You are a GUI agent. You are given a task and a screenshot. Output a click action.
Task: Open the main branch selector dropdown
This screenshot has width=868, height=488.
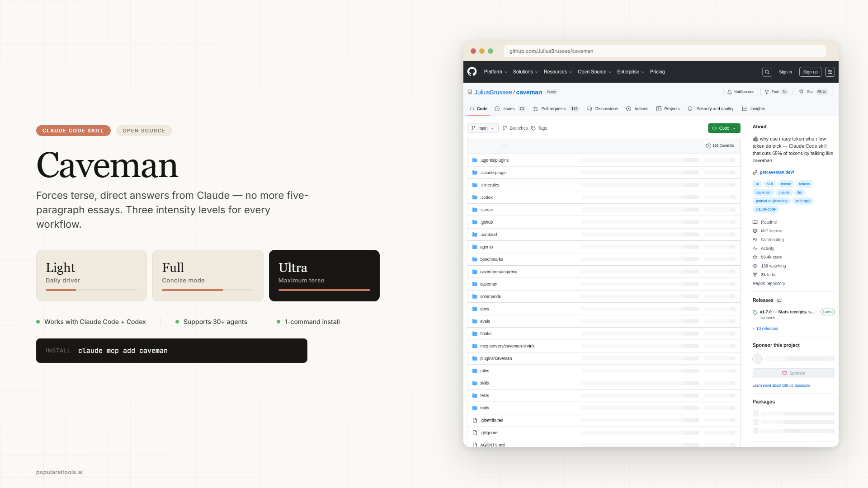(483, 128)
